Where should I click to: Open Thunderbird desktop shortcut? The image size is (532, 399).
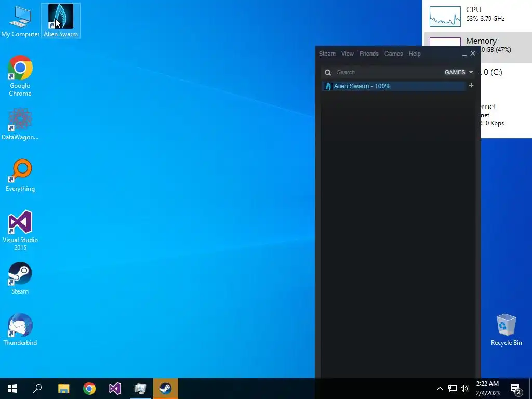tap(20, 329)
